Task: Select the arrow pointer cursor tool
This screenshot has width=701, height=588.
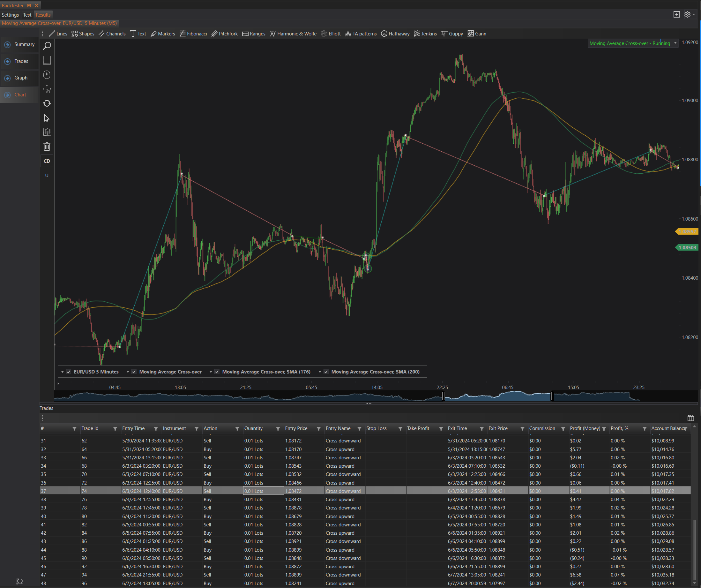Action: click(47, 118)
